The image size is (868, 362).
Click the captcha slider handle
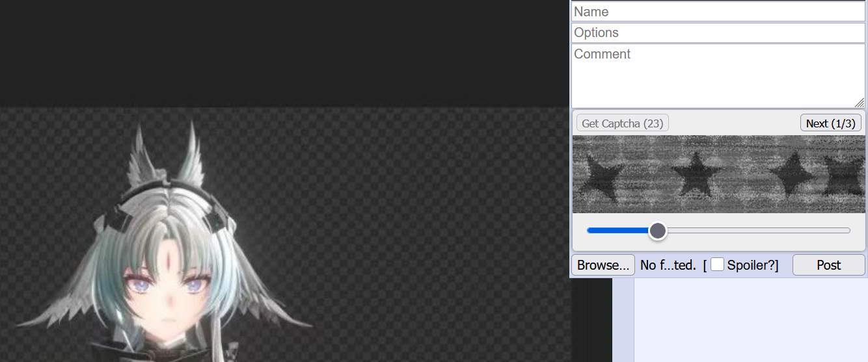(658, 231)
